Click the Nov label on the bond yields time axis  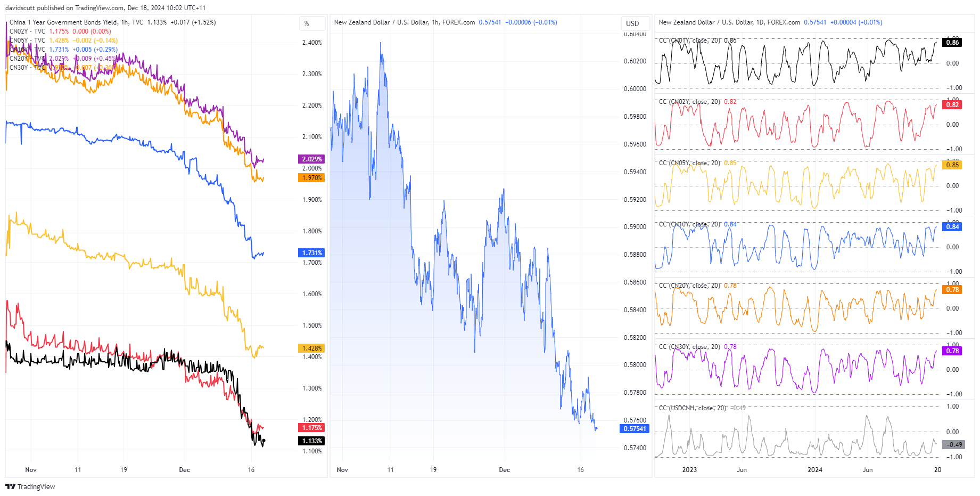(x=31, y=470)
